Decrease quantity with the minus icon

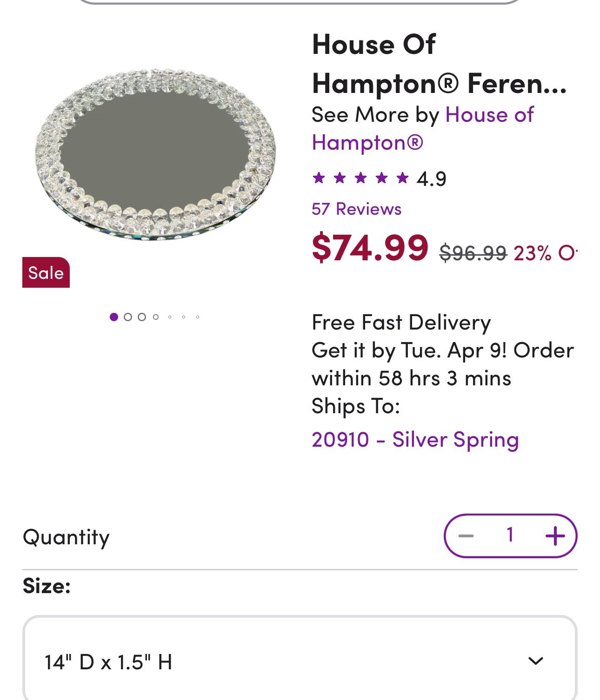[x=466, y=536]
